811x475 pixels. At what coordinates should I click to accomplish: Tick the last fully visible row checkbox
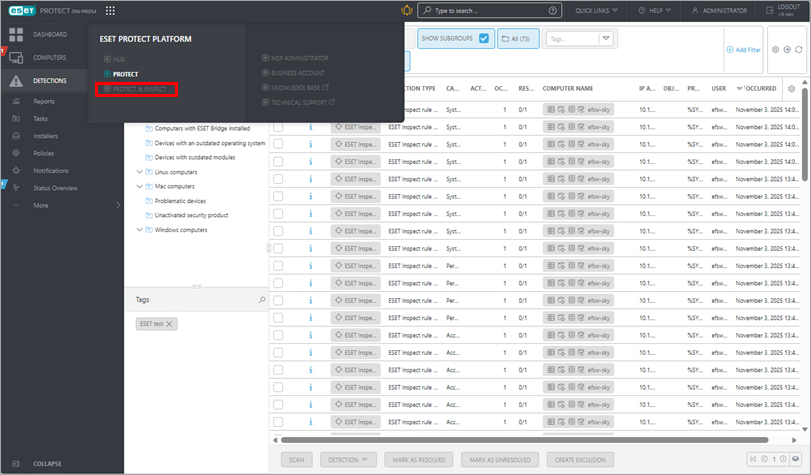coord(278,422)
